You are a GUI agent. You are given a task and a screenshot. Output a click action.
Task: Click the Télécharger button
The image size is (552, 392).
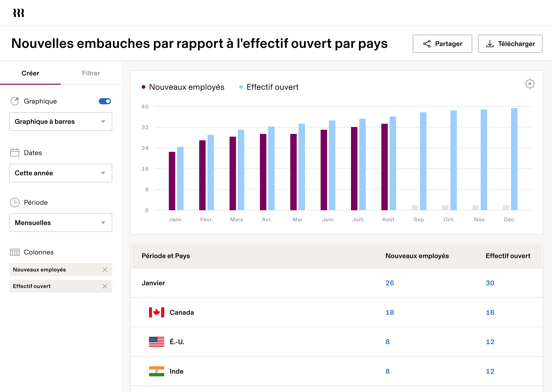(510, 44)
